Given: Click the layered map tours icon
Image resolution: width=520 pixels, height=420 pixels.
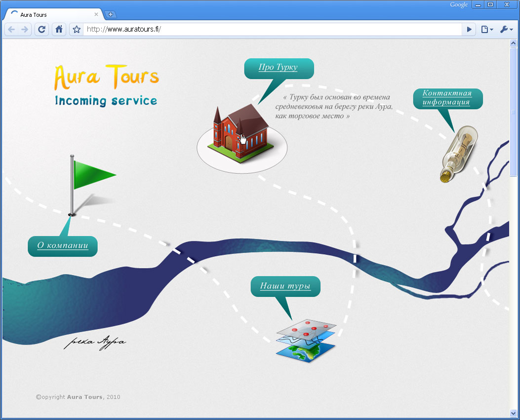Looking at the screenshot, I should point(306,341).
